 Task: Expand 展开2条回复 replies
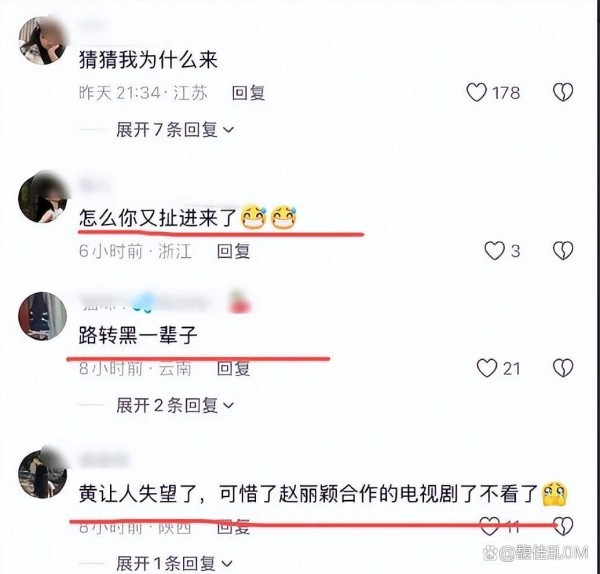175,405
